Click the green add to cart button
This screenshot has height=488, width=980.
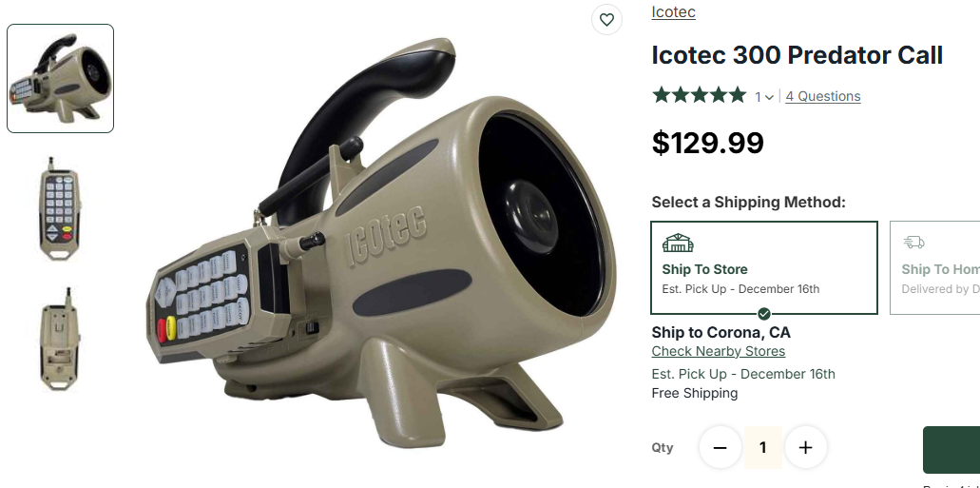tap(951, 450)
